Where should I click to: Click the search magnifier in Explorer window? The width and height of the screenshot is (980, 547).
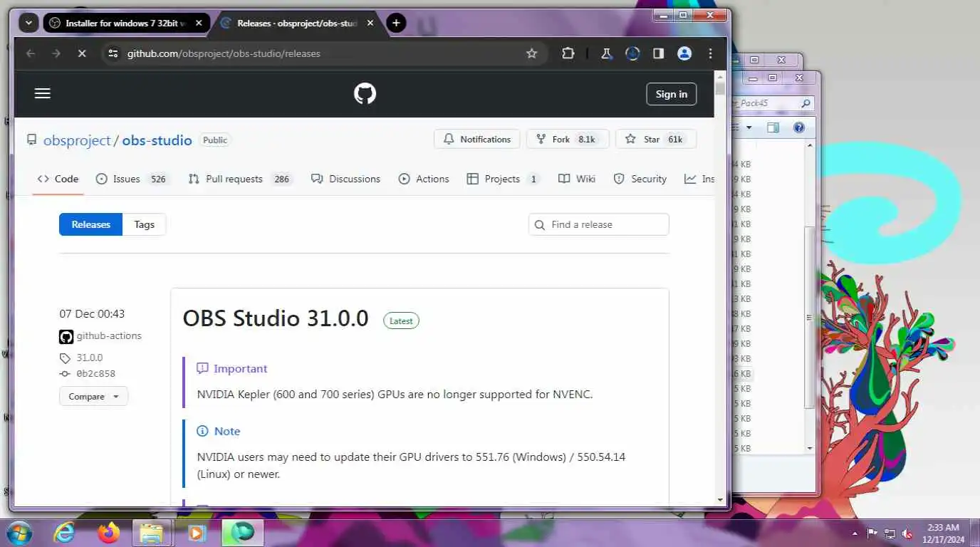coord(806,103)
